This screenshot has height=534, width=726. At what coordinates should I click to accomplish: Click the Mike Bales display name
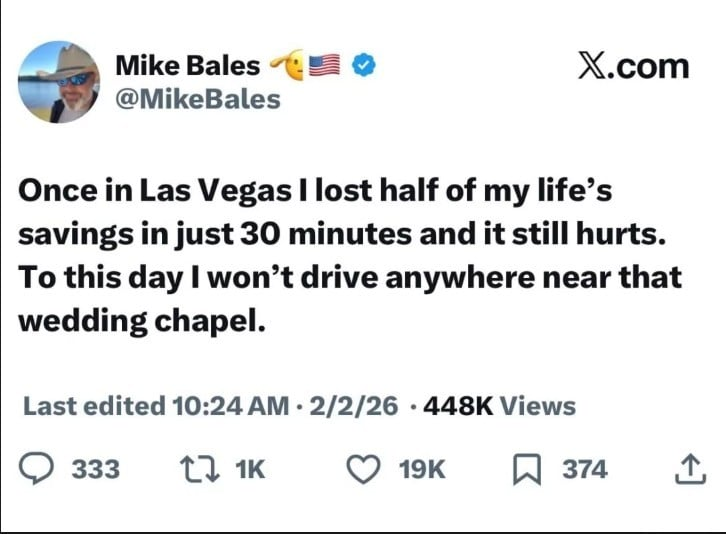click(188, 66)
